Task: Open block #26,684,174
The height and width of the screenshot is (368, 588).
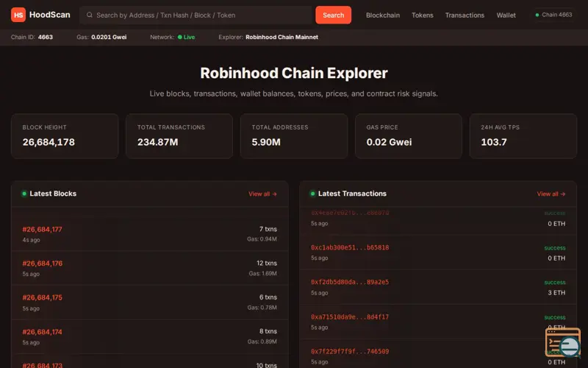Action: pos(43,332)
